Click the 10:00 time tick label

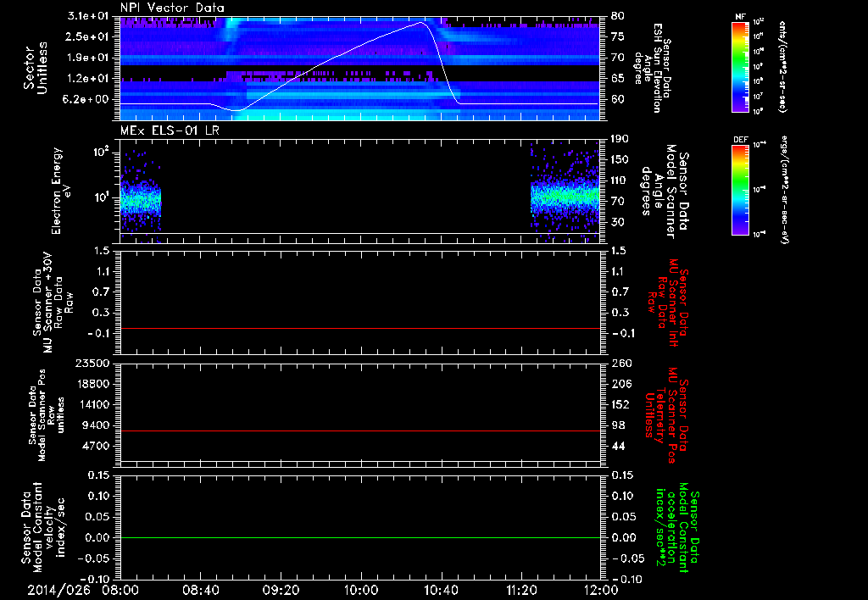point(361,590)
